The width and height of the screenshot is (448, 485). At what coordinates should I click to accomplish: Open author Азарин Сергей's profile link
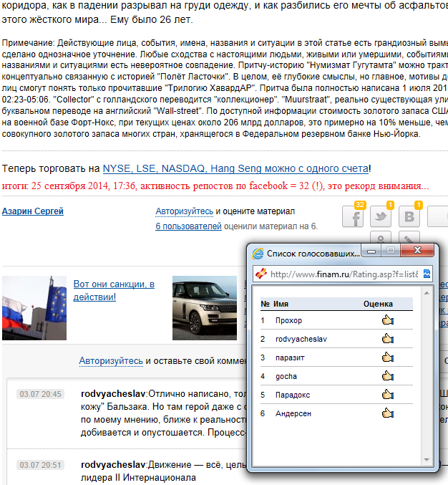pyautogui.click(x=33, y=211)
